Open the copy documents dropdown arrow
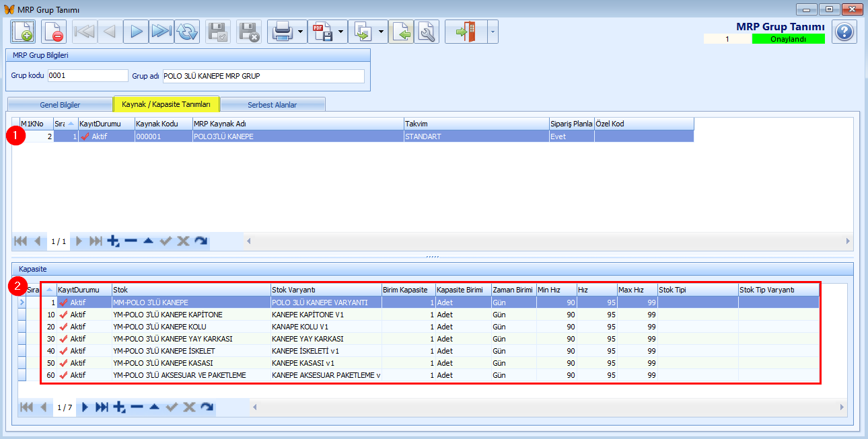Image resolution: width=868 pixels, height=439 pixels. coord(381,32)
